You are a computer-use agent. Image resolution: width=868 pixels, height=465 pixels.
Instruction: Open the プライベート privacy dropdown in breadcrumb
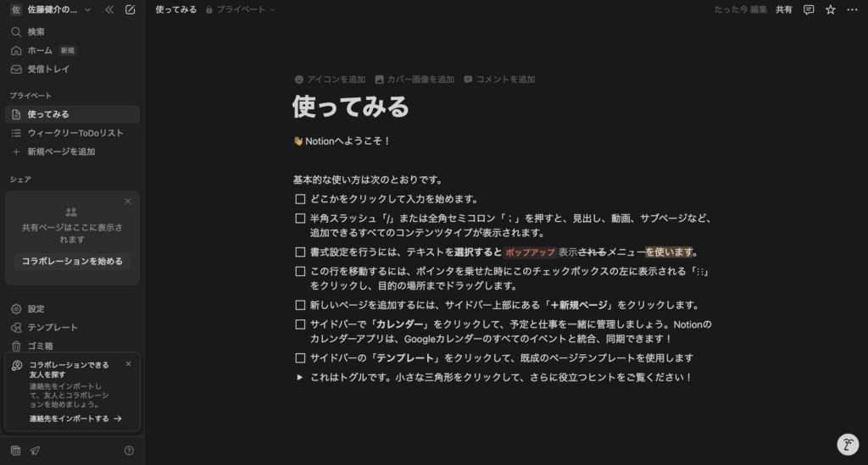click(x=241, y=9)
